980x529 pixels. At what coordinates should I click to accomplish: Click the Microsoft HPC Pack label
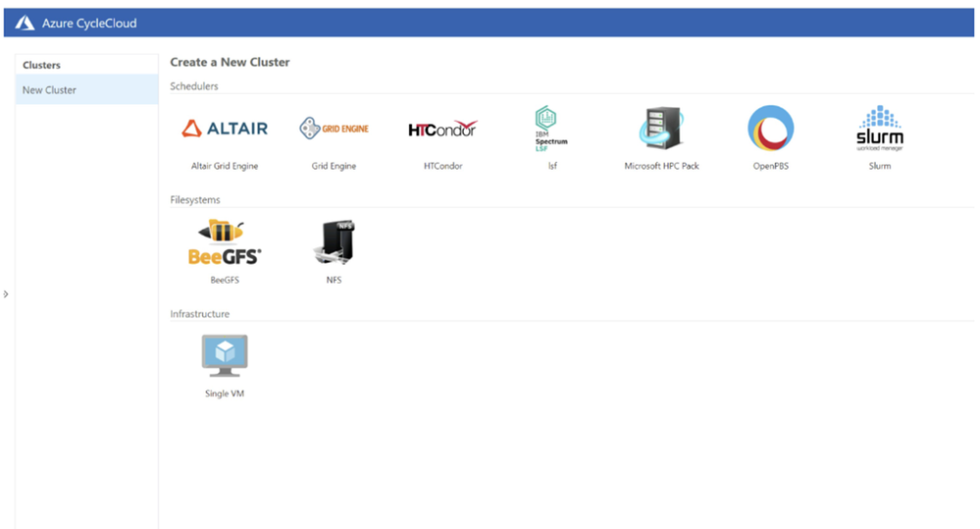[x=661, y=166]
